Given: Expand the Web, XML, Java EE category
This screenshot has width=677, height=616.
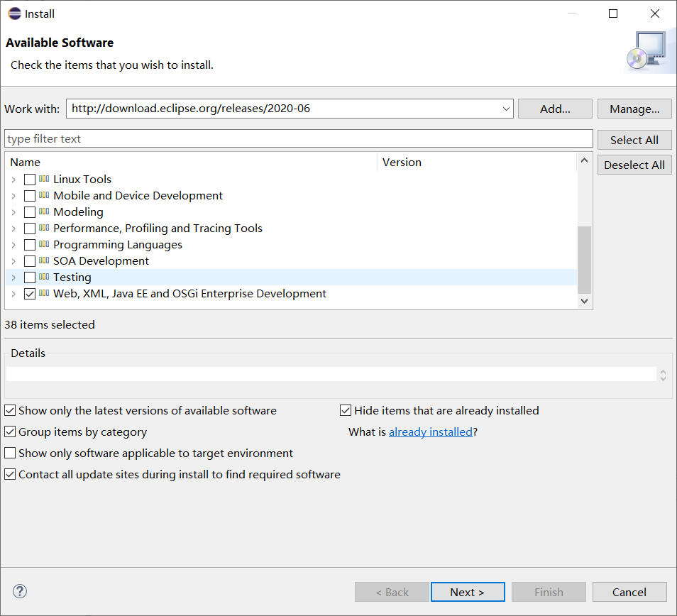Looking at the screenshot, I should [13, 294].
